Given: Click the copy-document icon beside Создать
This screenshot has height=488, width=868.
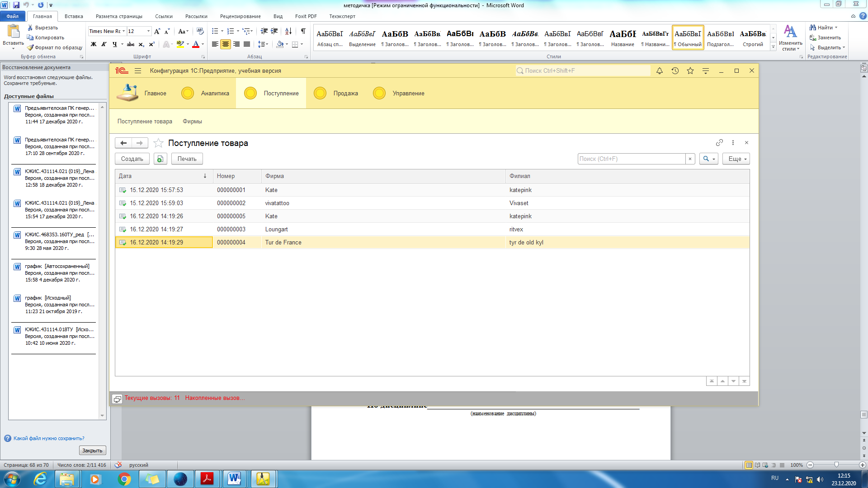Looking at the screenshot, I should click(x=160, y=159).
